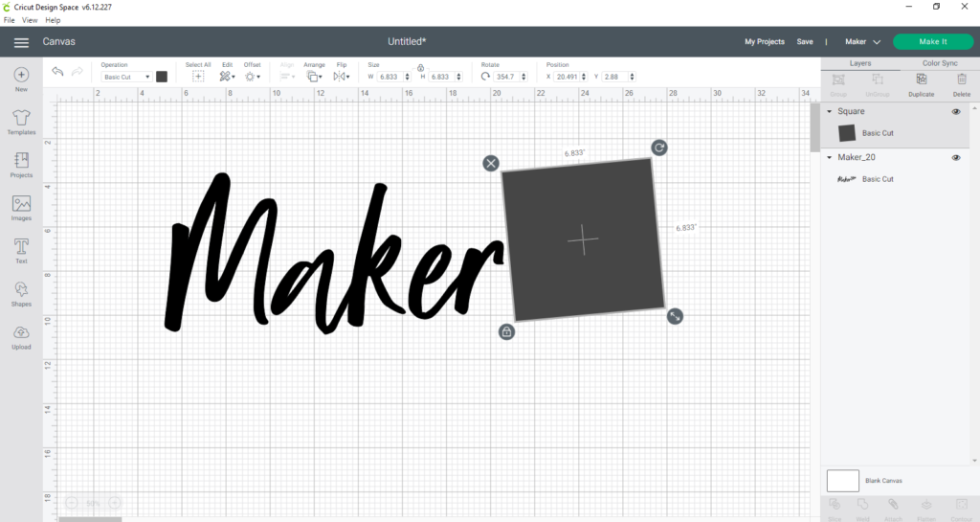Duplicate the selected layer

(922, 84)
